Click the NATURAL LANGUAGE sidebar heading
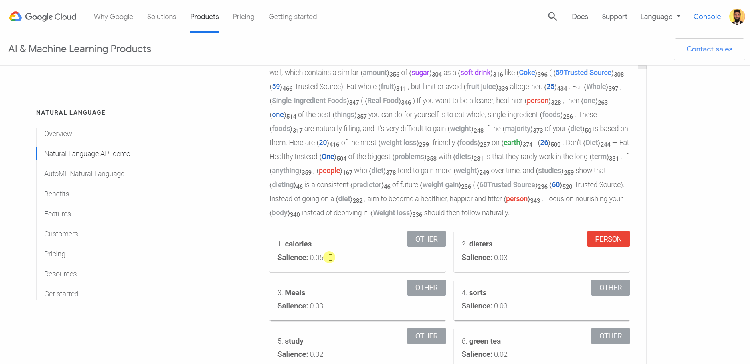This screenshot has height=364, width=750. tap(71, 113)
